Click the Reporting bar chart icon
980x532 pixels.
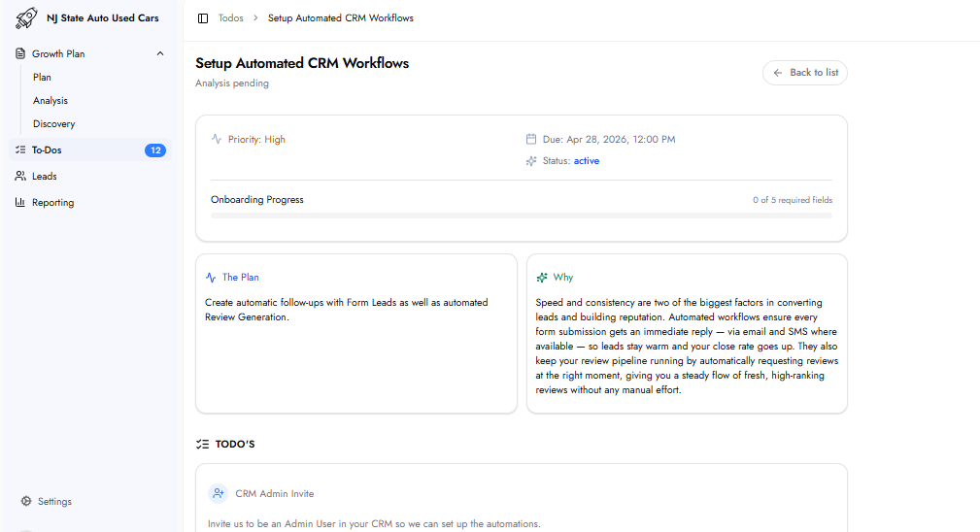point(20,203)
